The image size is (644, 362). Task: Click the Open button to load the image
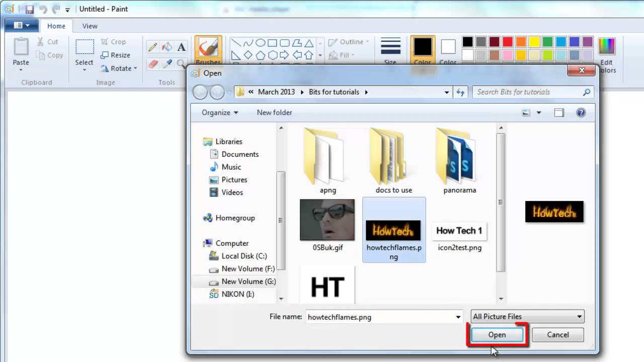pos(497,334)
